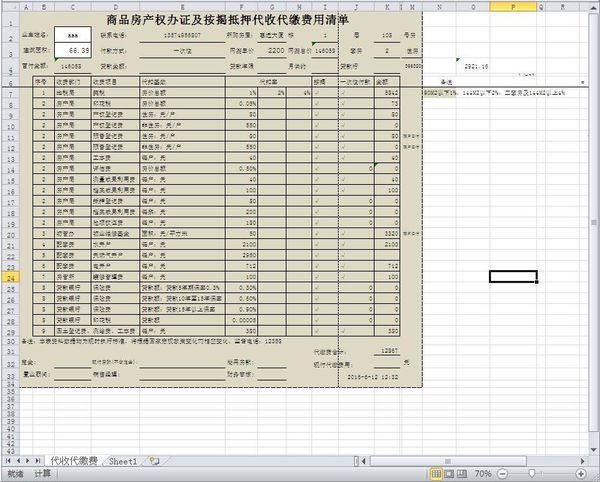Click the horizontal scrollbar left arrow

tap(364, 461)
